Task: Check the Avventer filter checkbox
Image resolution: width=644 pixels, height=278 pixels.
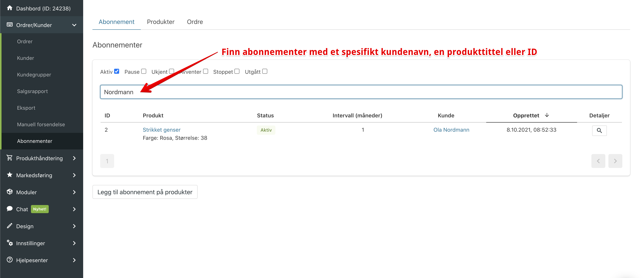Action: (x=206, y=71)
